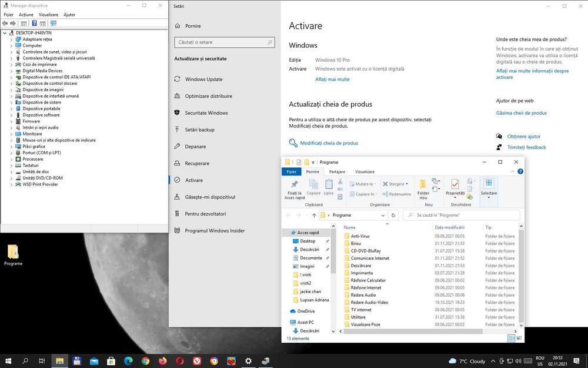Sort by Data modificării column header
The width and height of the screenshot is (588, 368).
pyautogui.click(x=449, y=227)
